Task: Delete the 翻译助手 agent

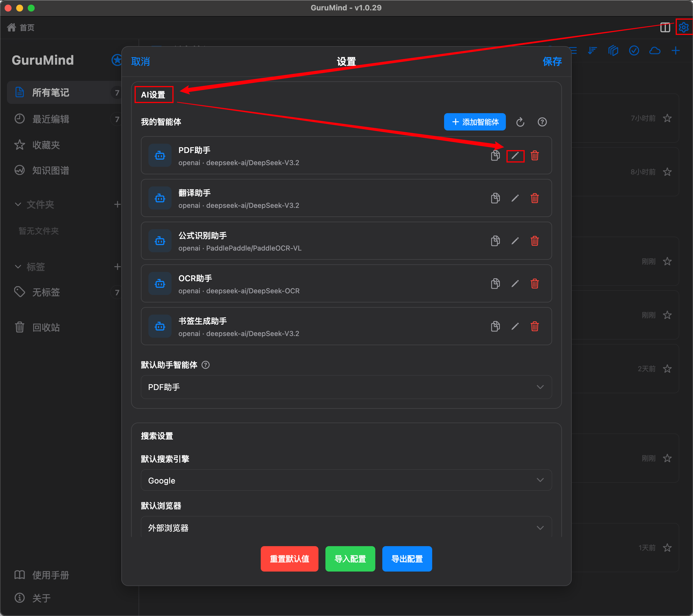Action: pyautogui.click(x=534, y=198)
